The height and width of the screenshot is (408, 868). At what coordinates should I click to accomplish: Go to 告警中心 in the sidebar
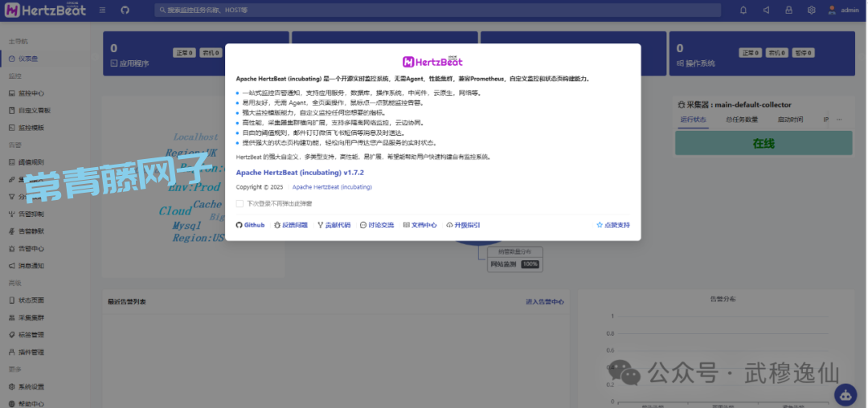[x=31, y=249]
